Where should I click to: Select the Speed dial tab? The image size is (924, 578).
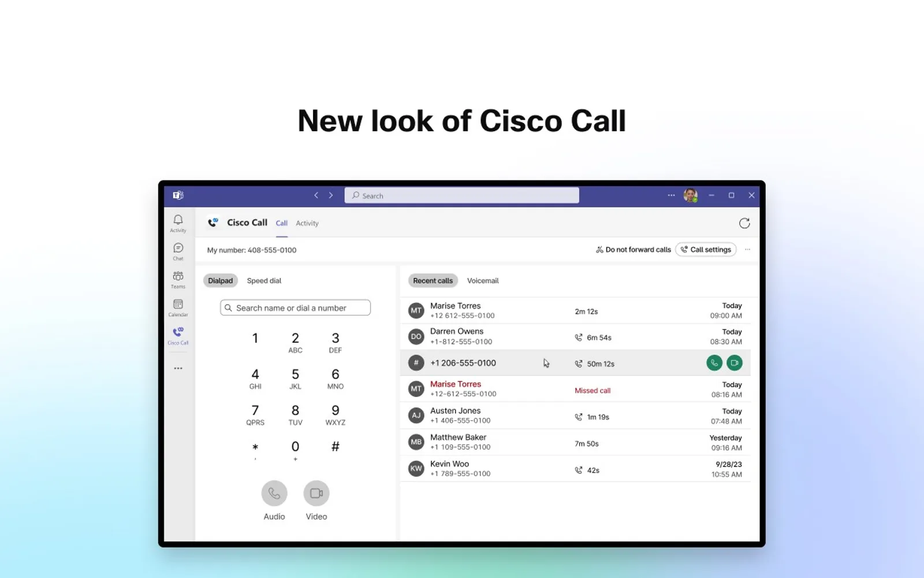264,281
